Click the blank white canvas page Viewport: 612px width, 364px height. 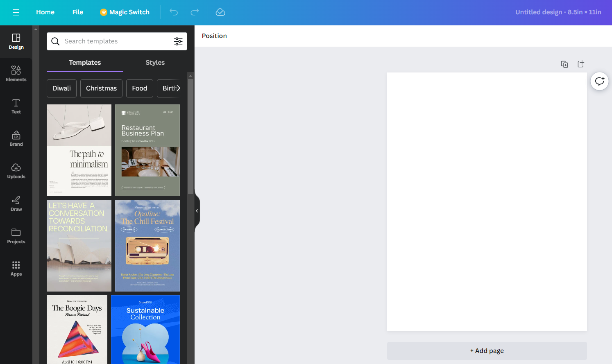click(487, 202)
